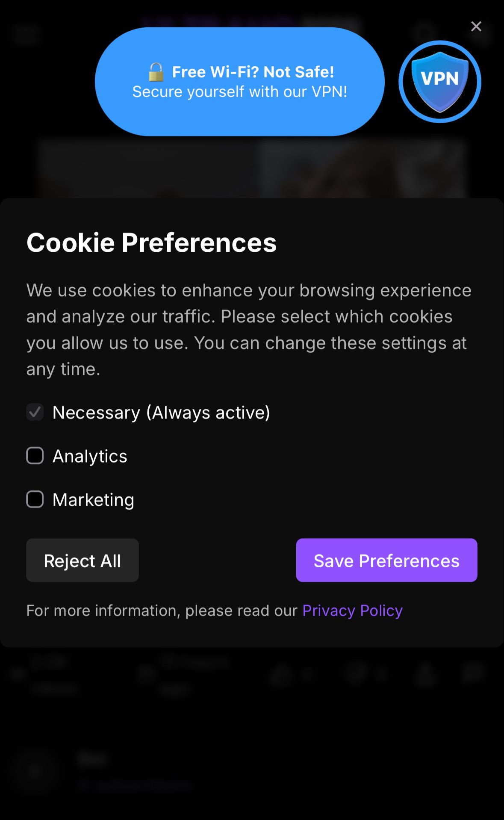Open the Privacy Policy link
504x820 pixels.
352,611
